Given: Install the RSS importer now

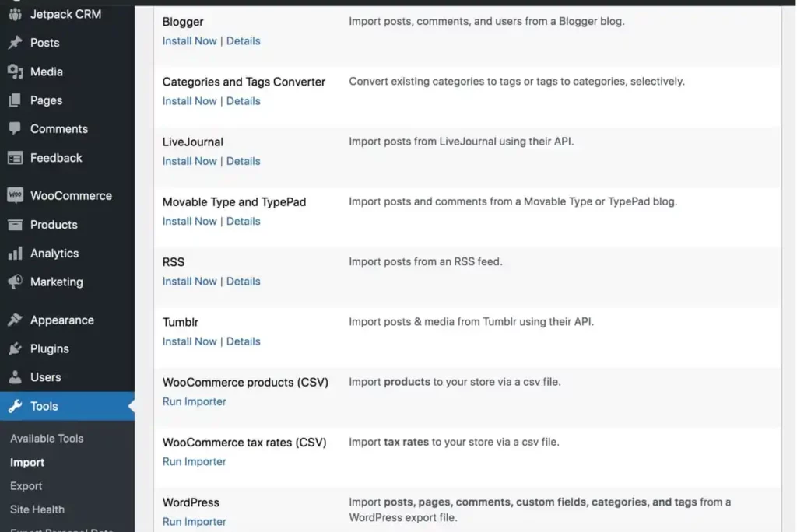Looking at the screenshot, I should 189,282.
